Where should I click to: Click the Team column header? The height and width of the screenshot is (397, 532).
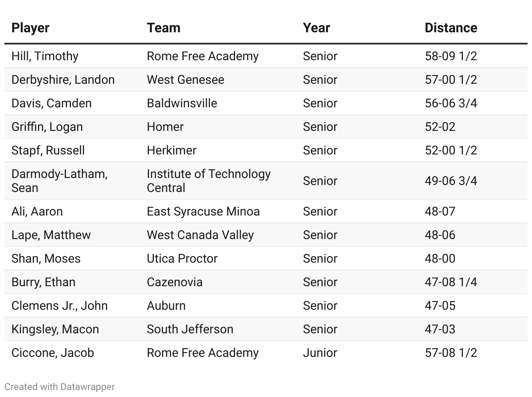pyautogui.click(x=164, y=28)
